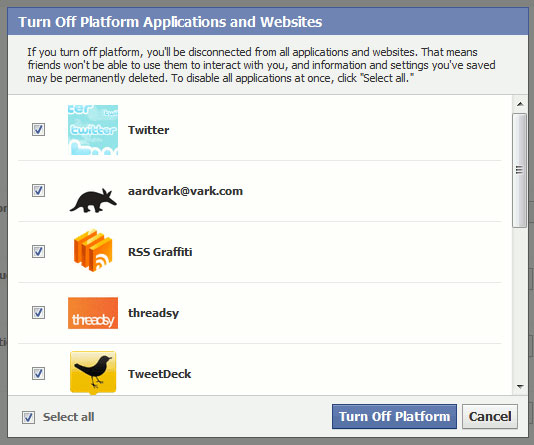Click the Twitter app name
Screen dimensions: 534x445
(148, 130)
